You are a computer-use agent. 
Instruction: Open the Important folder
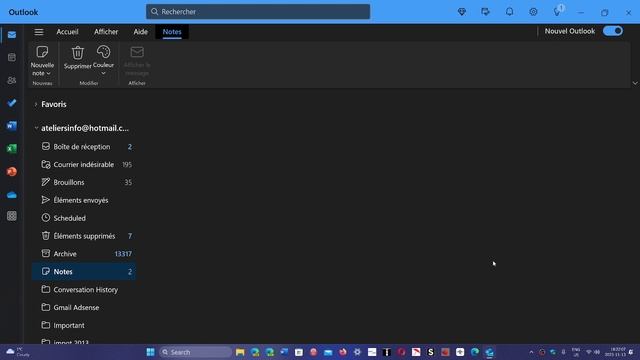84,325
